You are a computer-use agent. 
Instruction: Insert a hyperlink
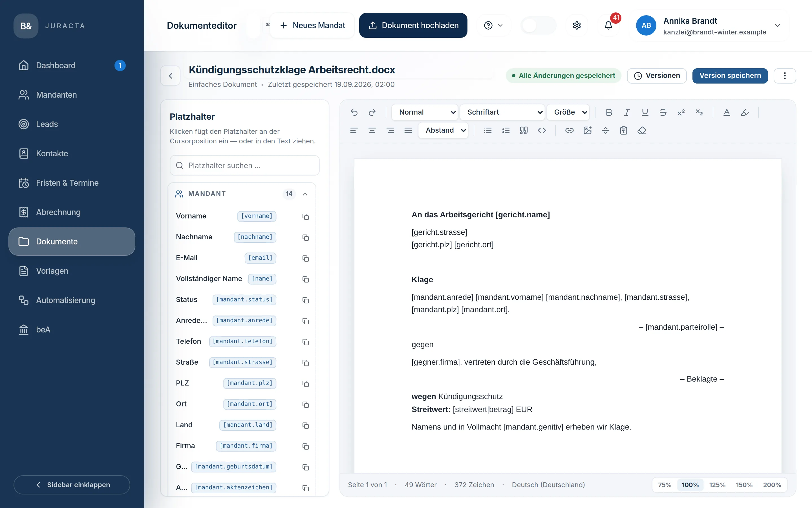[570, 130]
